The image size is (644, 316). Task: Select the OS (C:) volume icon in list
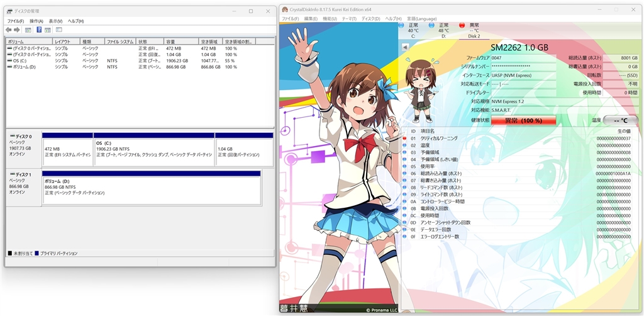pos(10,60)
